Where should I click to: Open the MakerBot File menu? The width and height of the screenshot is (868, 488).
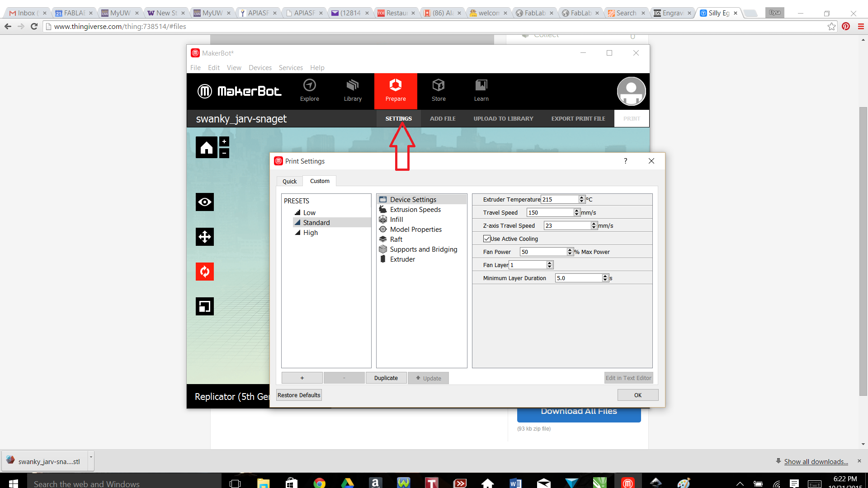pos(195,67)
